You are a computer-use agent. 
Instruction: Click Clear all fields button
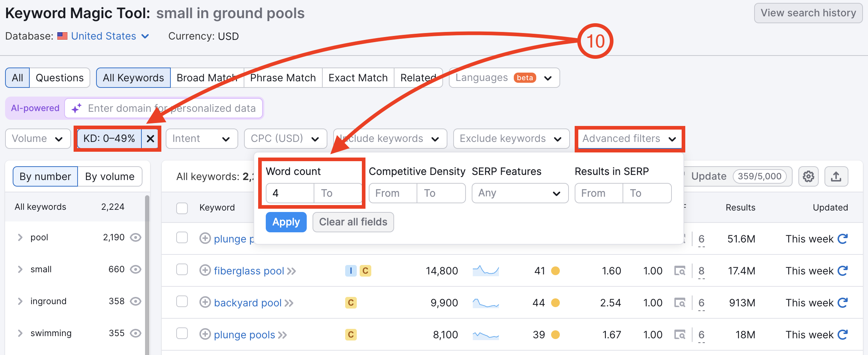point(353,222)
